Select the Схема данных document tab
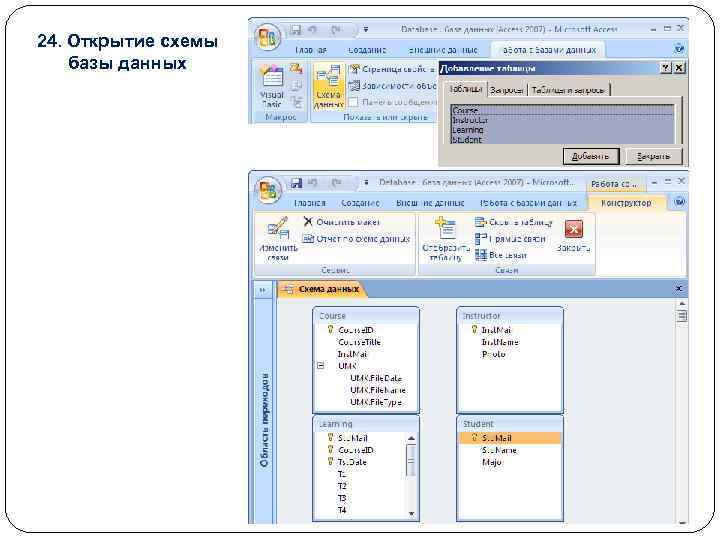The image size is (720, 540). [321, 289]
